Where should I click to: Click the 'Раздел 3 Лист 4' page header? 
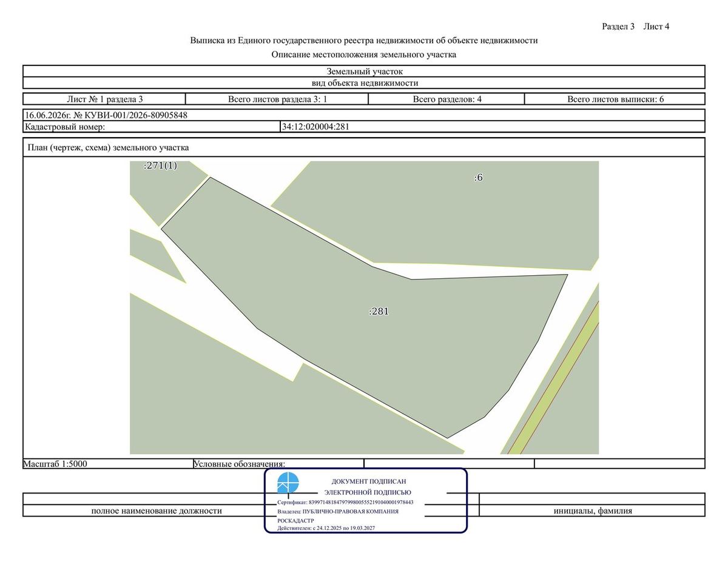pyautogui.click(x=635, y=26)
